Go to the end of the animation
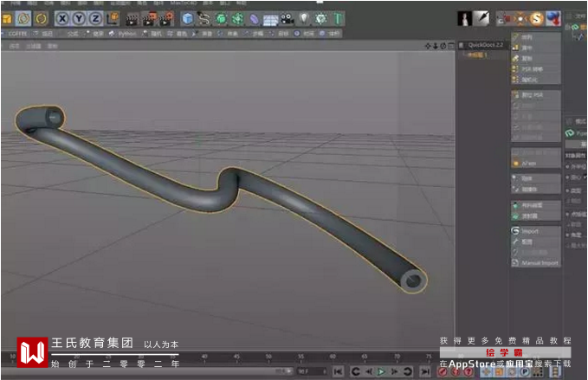588x380 pixels. click(x=425, y=371)
